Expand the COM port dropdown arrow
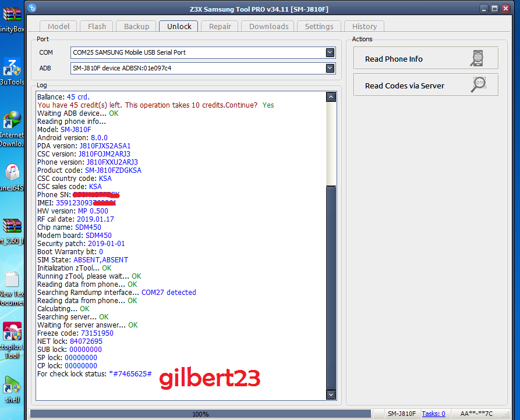The width and height of the screenshot is (520, 420). click(330, 52)
